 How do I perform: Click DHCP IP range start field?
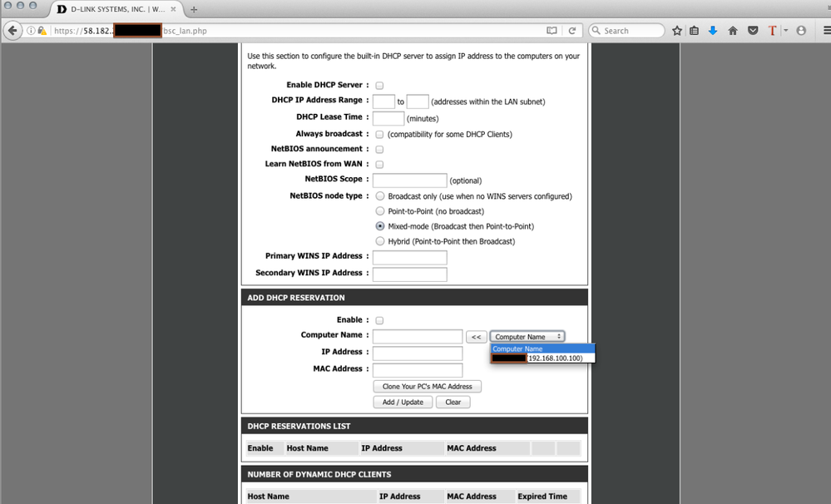pos(383,101)
